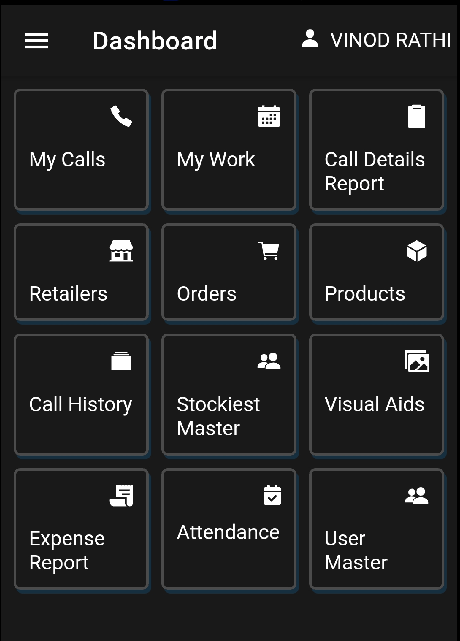The height and width of the screenshot is (641, 460).
Task: Click the image gallery icon on Visual Aids
Action: point(417,361)
